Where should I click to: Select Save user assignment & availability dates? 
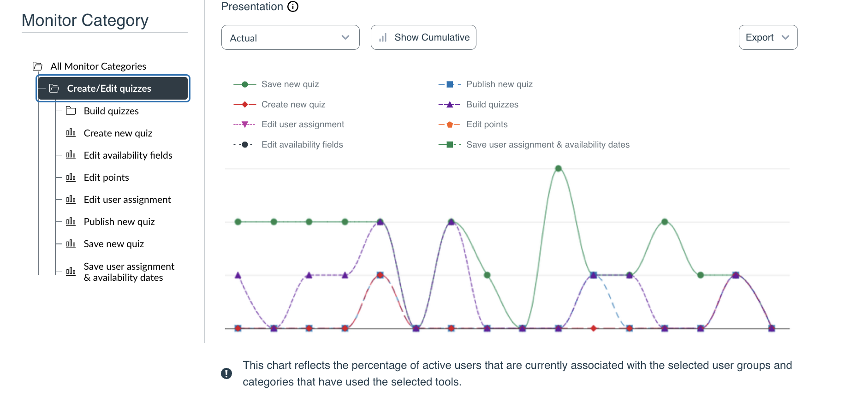[x=129, y=272]
